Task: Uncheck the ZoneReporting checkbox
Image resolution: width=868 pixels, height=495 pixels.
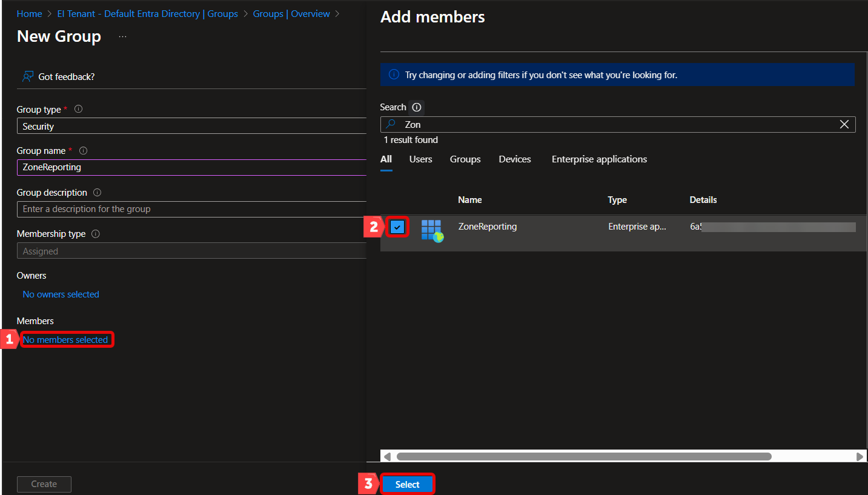Action: coord(397,227)
